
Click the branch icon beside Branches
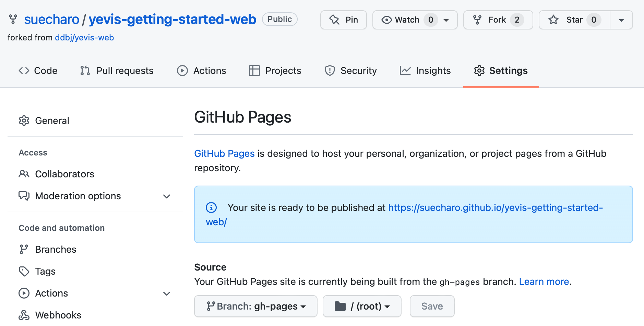(24, 249)
